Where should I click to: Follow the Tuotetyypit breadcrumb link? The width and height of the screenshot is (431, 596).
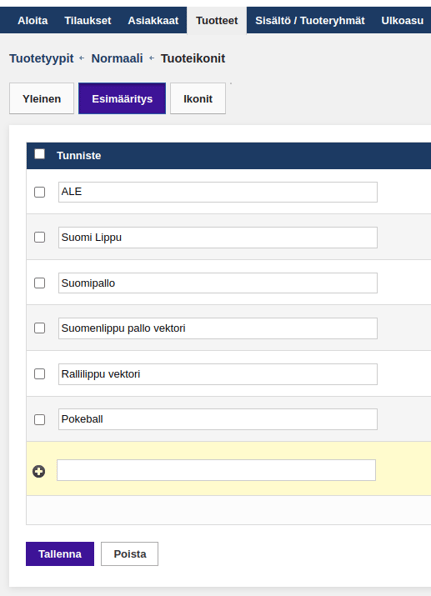(41, 59)
